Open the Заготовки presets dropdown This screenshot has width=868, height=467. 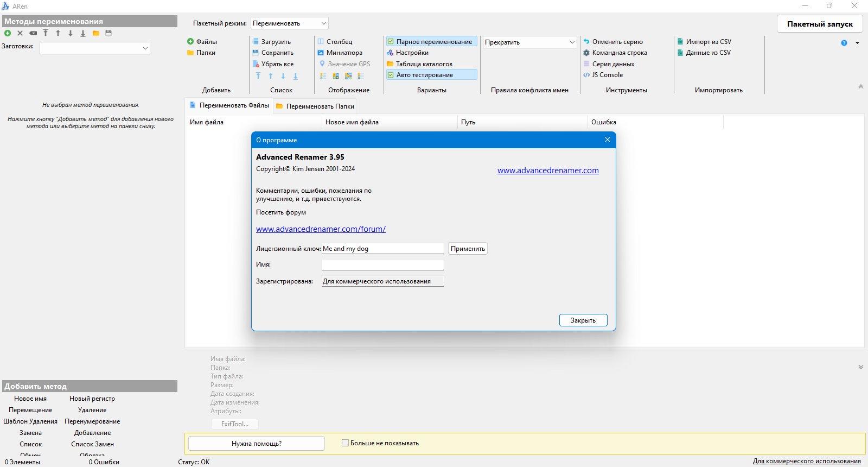click(x=95, y=48)
